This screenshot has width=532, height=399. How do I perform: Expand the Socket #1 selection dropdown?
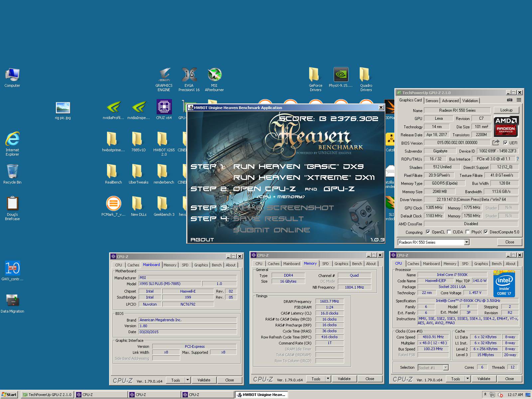tap(446, 367)
